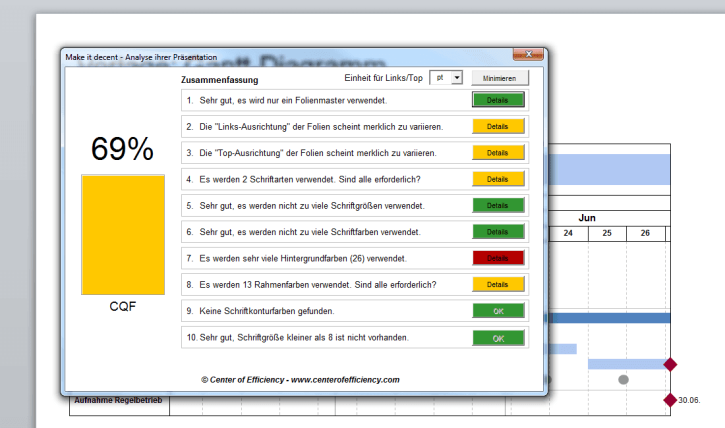Click the Jun month header in the Gantt chart
This screenshot has width=725, height=428.
click(587, 218)
